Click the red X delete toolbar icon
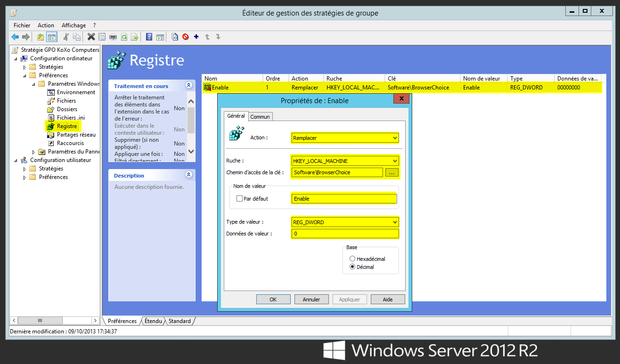Screen dimensions: 620x364 coord(91,37)
